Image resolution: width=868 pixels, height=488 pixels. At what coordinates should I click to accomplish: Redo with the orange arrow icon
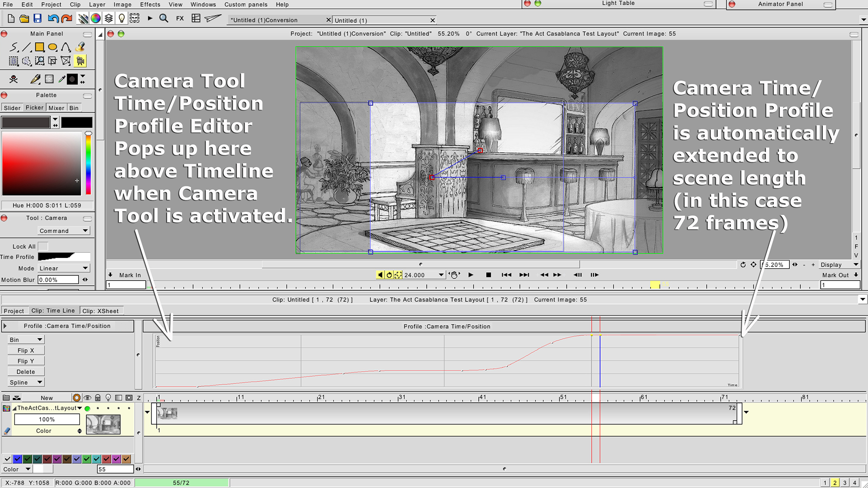[x=66, y=19]
